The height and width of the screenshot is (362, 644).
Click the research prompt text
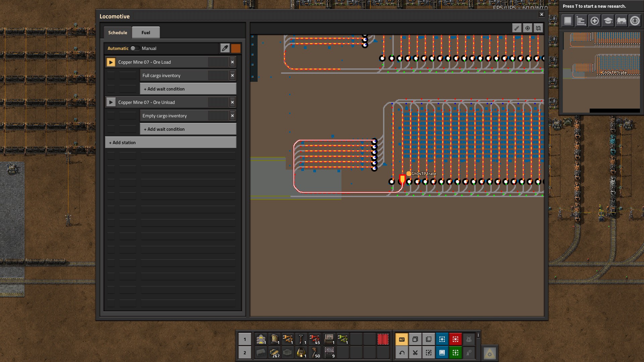594,6
